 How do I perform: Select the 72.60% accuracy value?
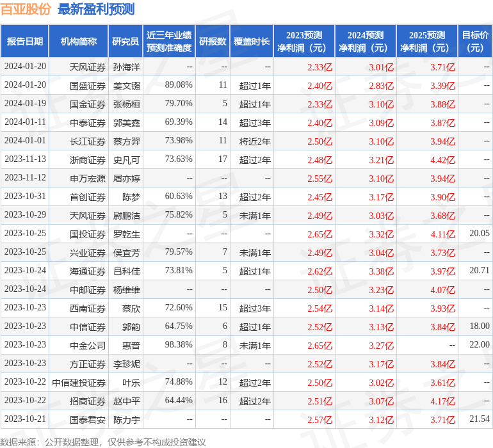click(x=179, y=307)
